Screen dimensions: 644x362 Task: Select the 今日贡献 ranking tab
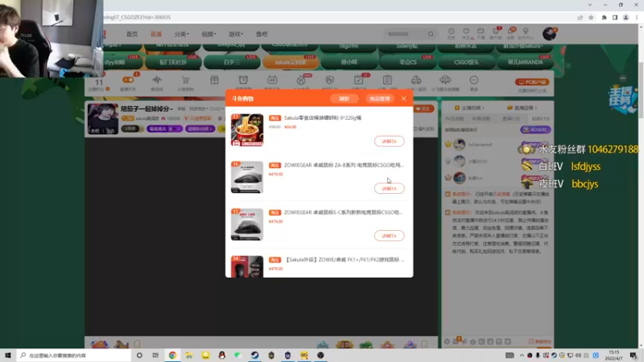click(x=454, y=118)
